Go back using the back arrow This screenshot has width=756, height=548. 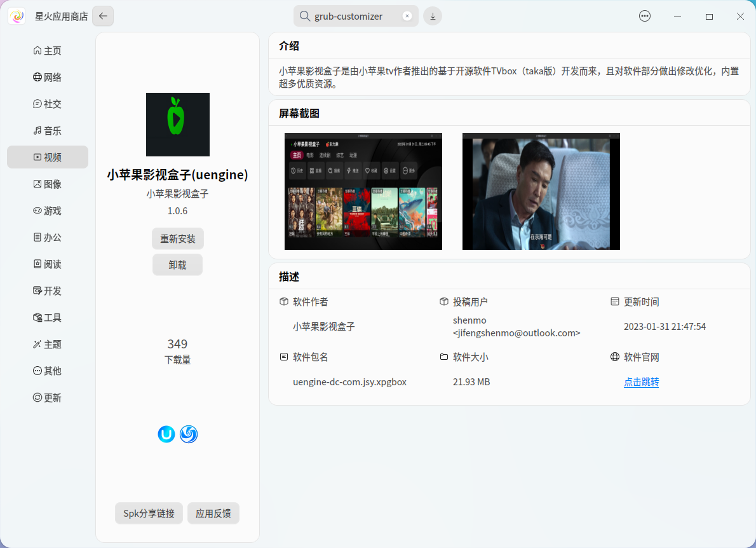click(x=102, y=16)
